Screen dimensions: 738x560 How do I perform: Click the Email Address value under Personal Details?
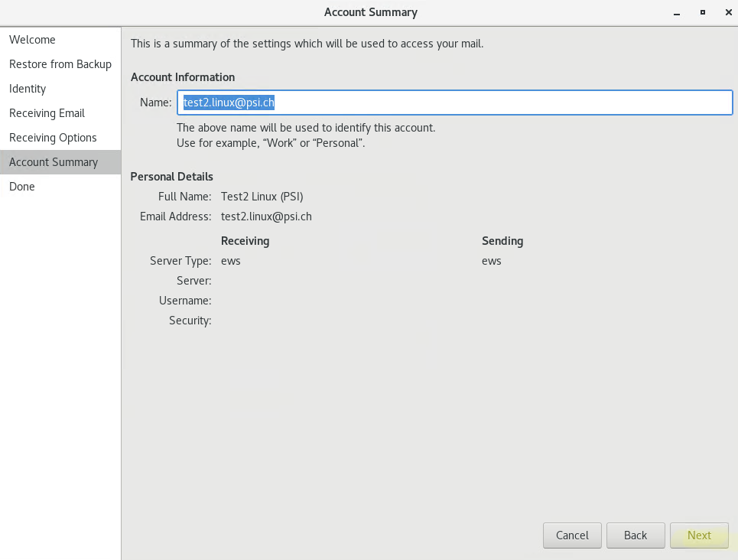266,217
